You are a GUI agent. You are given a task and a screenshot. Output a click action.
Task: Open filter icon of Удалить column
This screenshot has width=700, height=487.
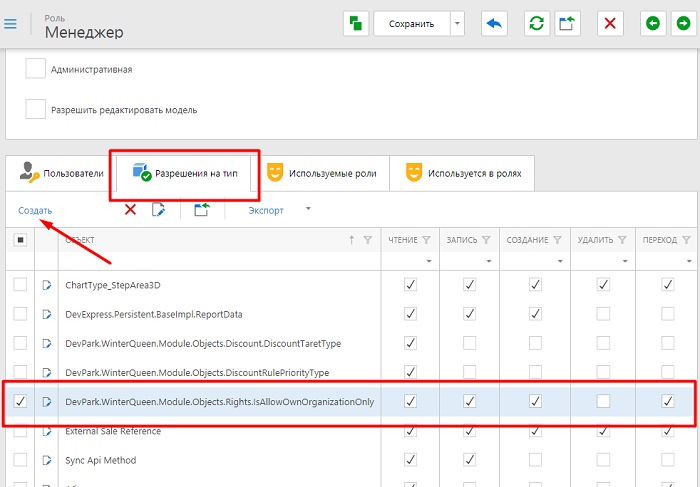pos(622,240)
